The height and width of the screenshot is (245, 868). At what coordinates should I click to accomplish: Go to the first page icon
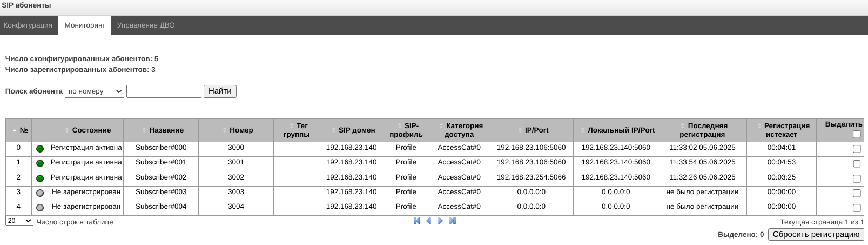tap(417, 221)
